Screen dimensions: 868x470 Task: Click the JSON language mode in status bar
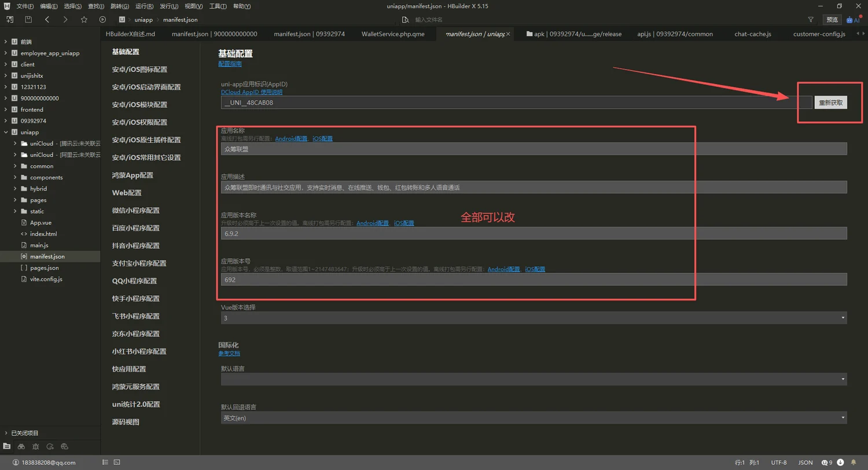tap(806, 462)
